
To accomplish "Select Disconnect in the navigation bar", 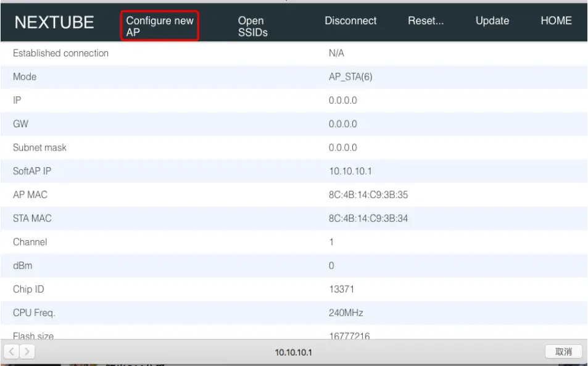I will click(350, 20).
